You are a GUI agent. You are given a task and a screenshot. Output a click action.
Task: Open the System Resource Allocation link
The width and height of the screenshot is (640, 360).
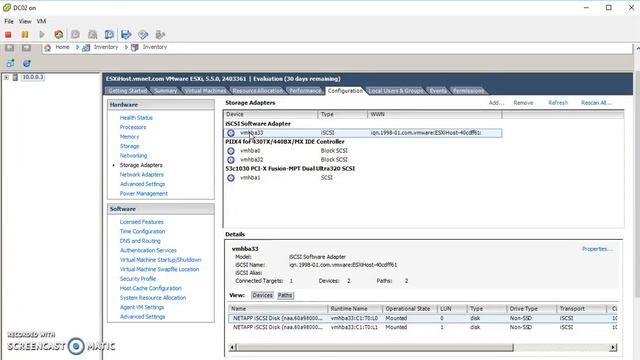(x=153, y=298)
